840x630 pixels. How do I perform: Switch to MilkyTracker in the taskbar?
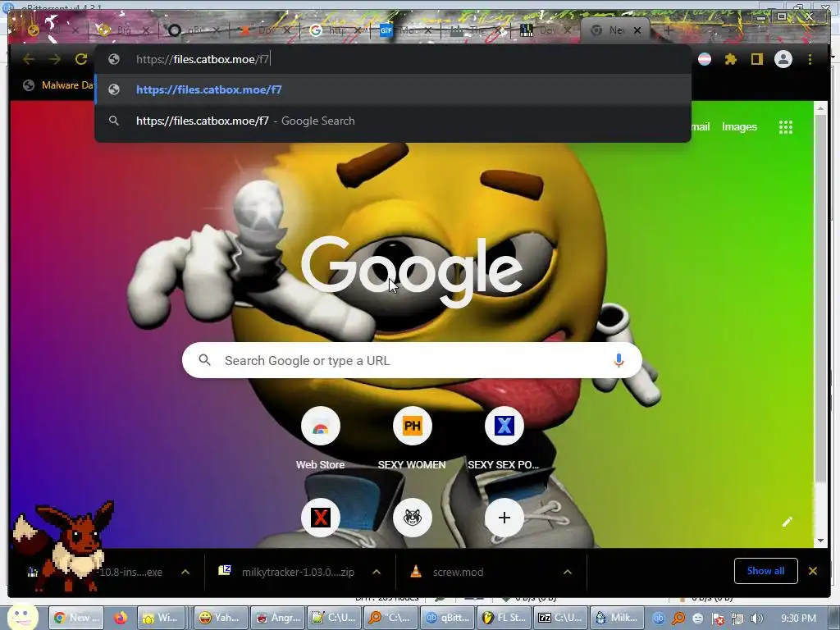click(x=617, y=618)
